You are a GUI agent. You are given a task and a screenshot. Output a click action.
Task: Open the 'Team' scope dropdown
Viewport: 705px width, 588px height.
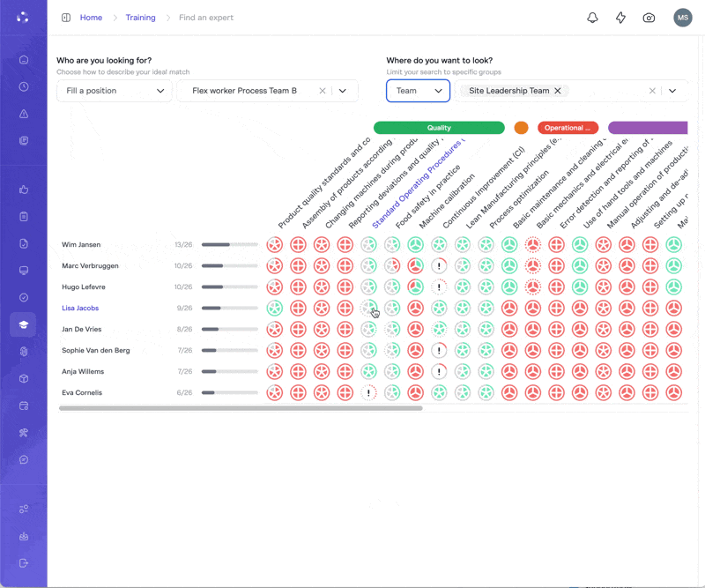click(418, 91)
